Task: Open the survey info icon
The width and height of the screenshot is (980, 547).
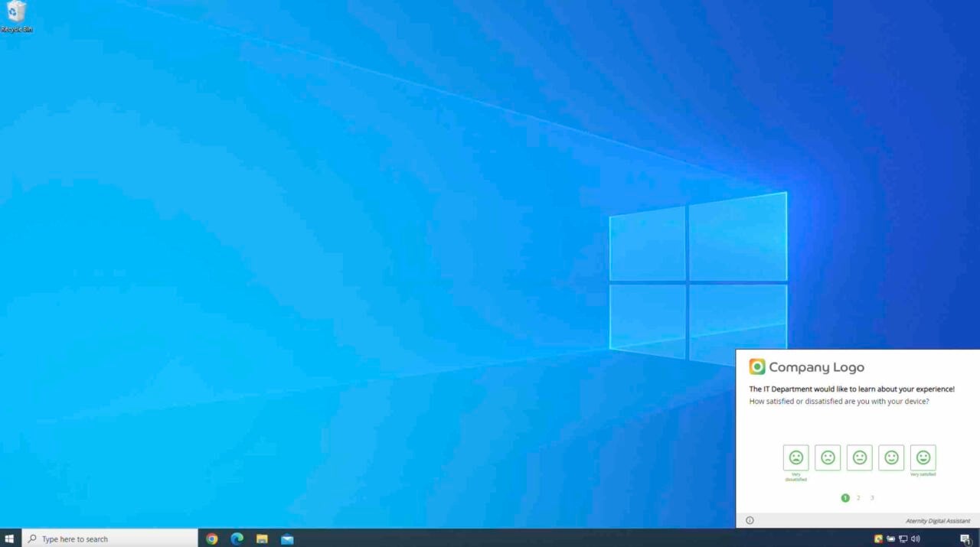Action: coord(750,520)
